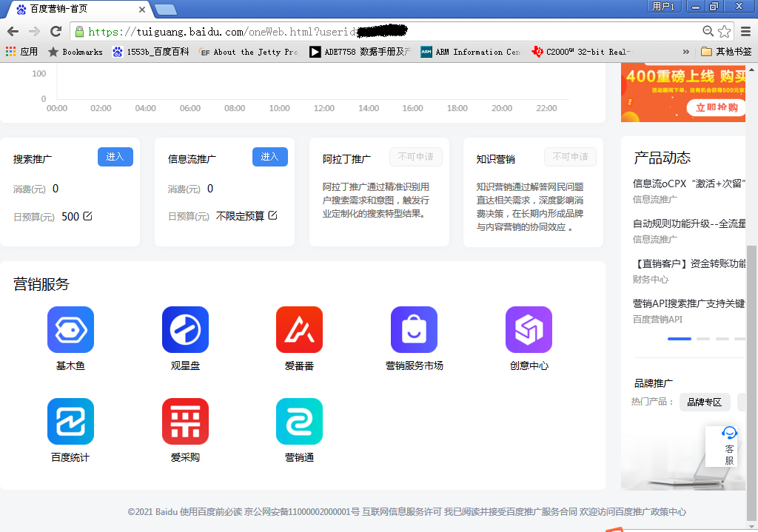
Task: Click the 品牌推广 section heading
Action: click(x=653, y=383)
